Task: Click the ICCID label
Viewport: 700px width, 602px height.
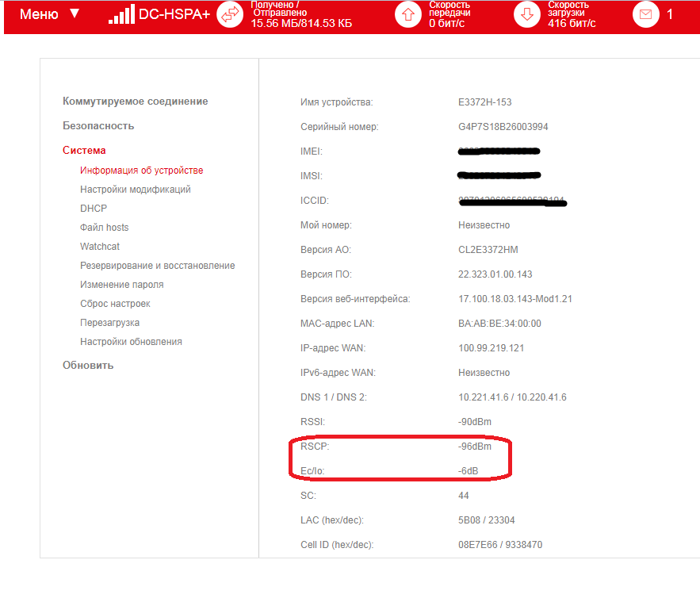Action: 314,201
